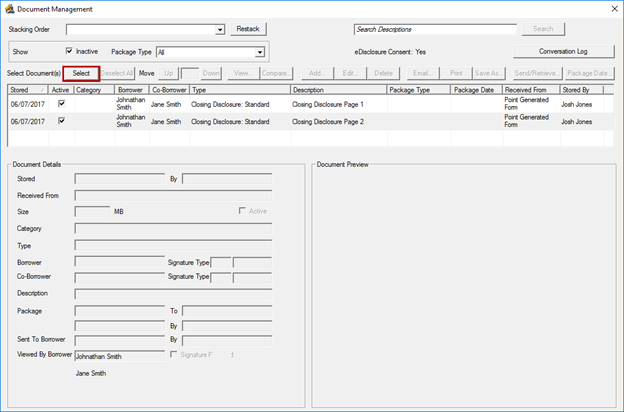Click the Delete button

click(x=383, y=73)
